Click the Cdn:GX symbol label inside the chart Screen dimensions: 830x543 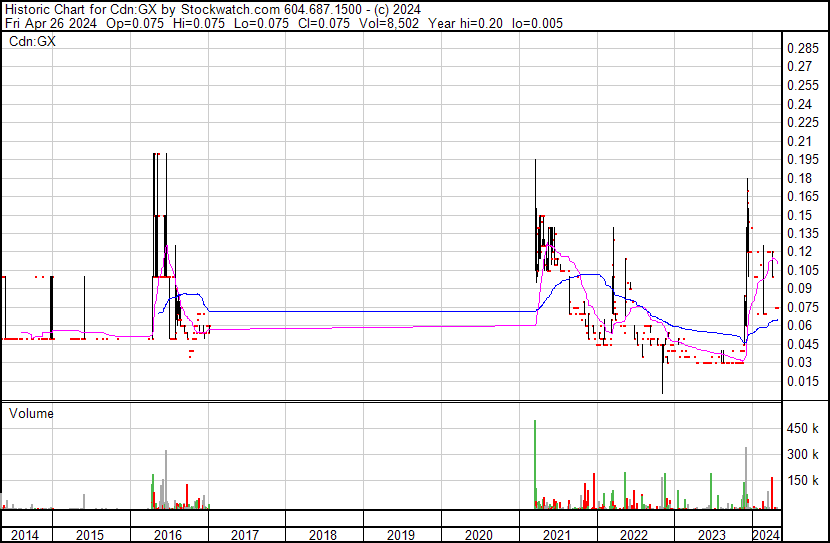pyautogui.click(x=32, y=41)
